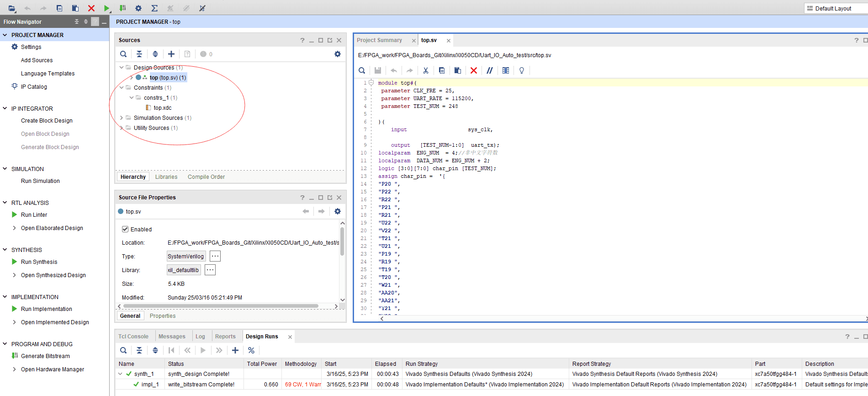Click the Cut scissors icon in the editor toolbar

point(425,70)
